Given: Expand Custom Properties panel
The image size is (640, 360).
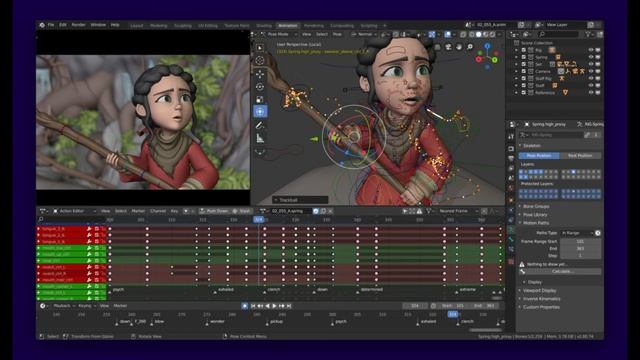Looking at the screenshot, I should [x=540, y=307].
